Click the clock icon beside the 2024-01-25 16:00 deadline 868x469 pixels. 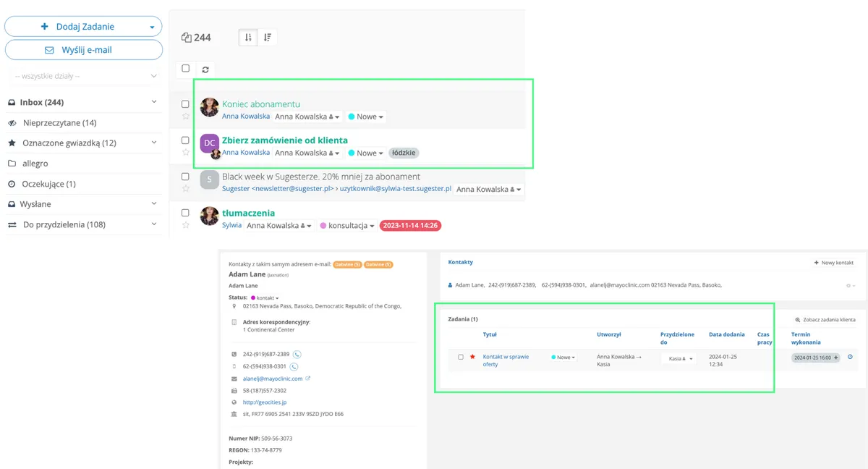coord(850,357)
